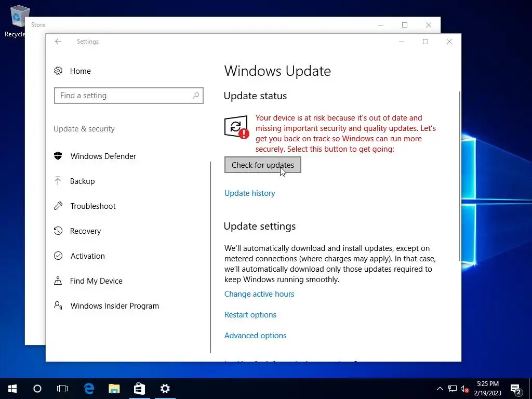Show hidden tray icons chevron

pyautogui.click(x=440, y=389)
